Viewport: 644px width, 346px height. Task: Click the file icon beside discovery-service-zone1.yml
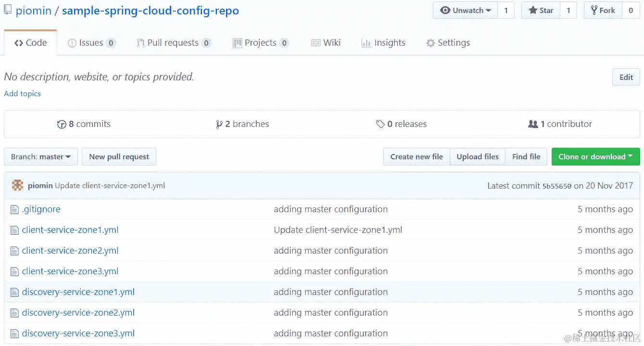click(14, 293)
